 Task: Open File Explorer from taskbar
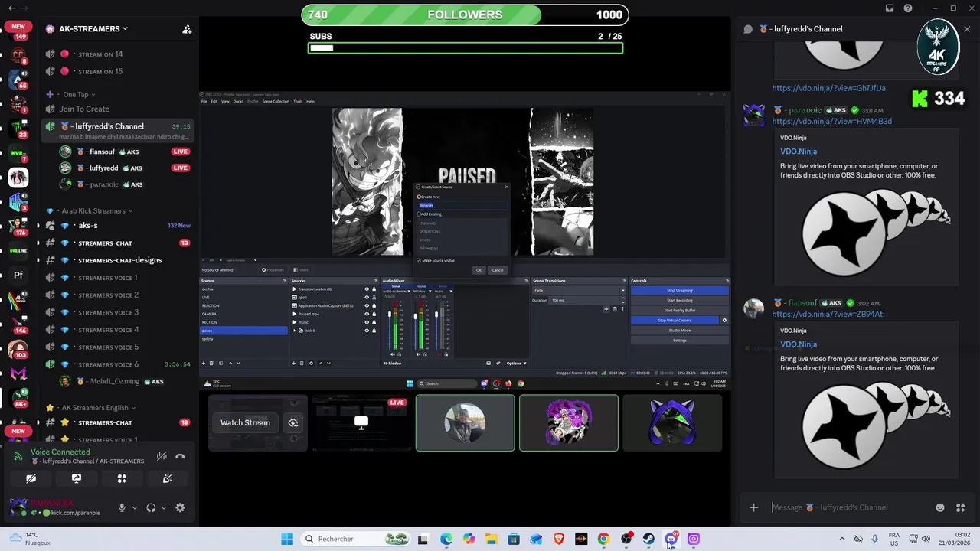pyautogui.click(x=492, y=539)
